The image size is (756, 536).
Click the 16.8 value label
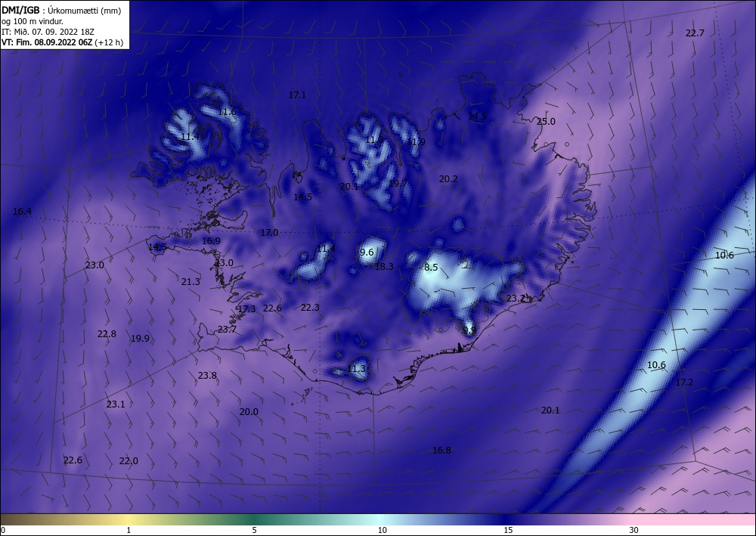[x=442, y=451]
